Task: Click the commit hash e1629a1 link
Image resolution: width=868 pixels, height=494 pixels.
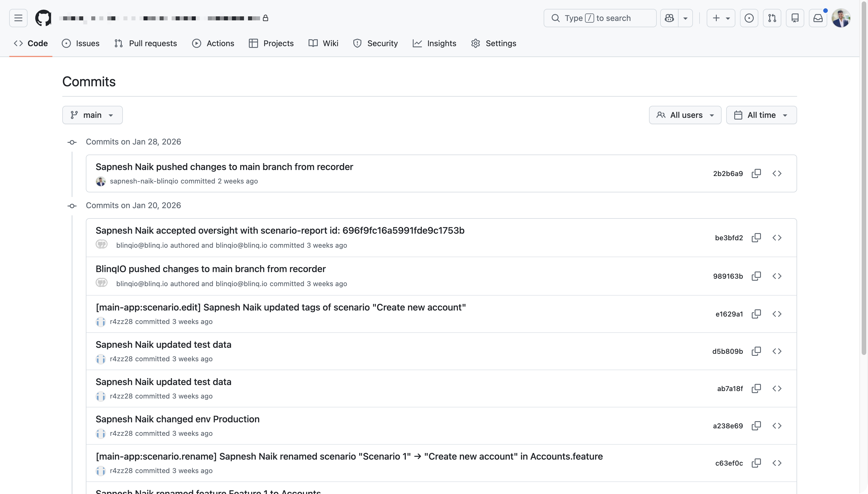Action: (x=729, y=314)
